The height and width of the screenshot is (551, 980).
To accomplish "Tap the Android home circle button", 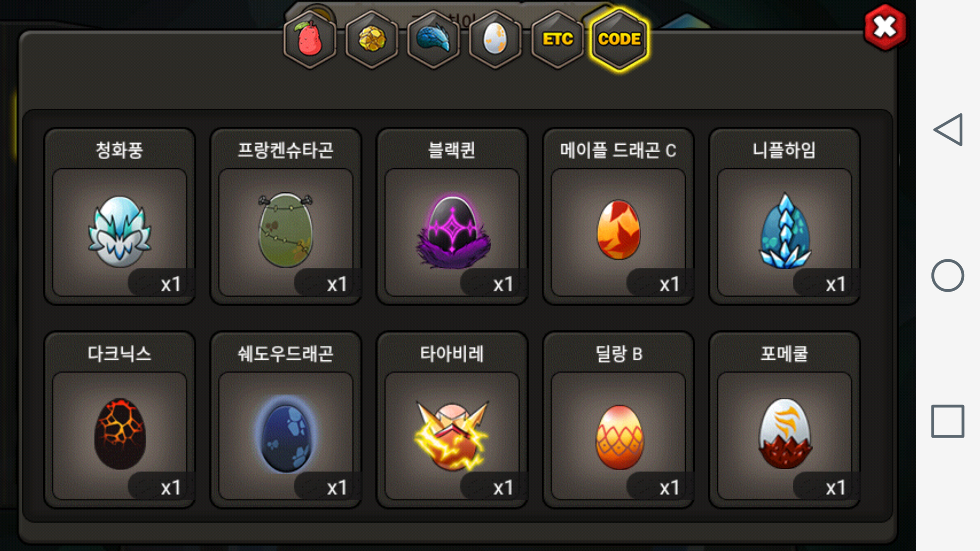I will (x=948, y=275).
